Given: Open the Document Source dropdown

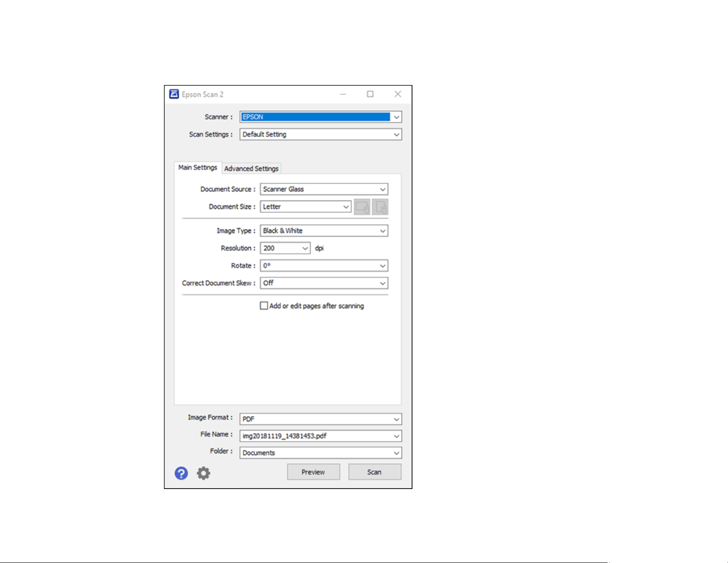Looking at the screenshot, I should 324,189.
